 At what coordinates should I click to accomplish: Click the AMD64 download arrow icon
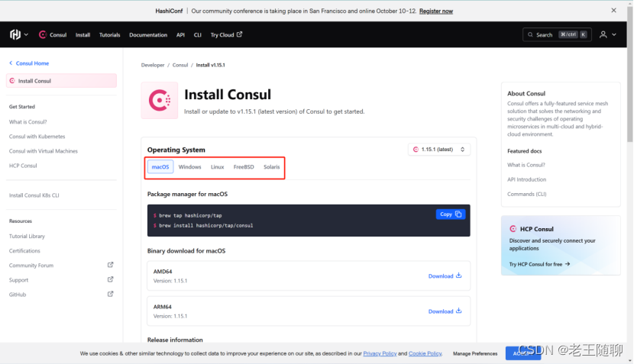click(x=458, y=275)
